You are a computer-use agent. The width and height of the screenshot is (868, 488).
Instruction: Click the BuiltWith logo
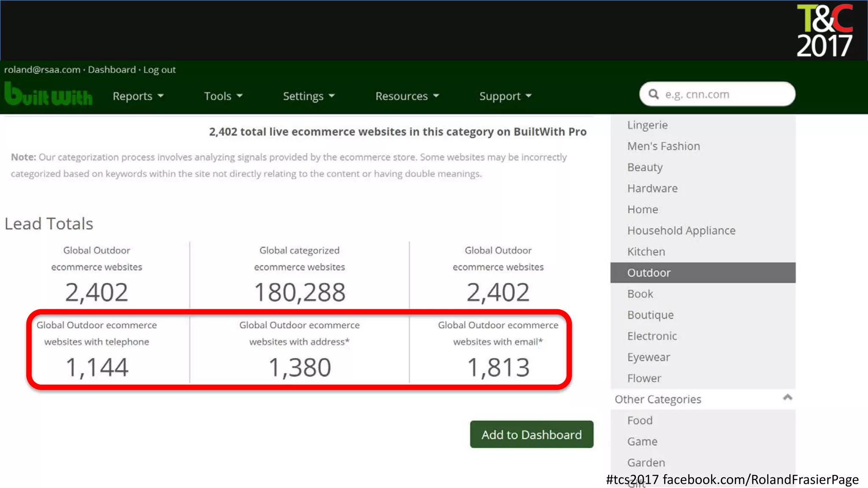point(48,94)
